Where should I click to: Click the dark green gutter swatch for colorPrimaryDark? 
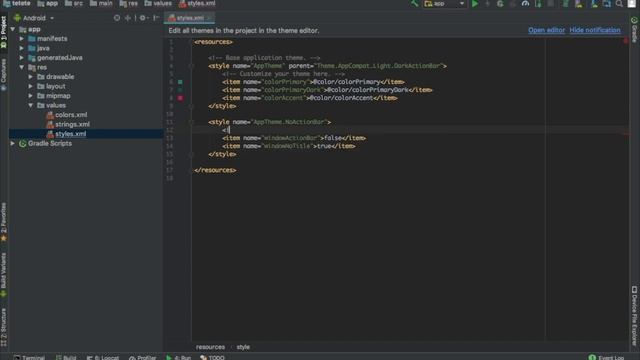[180, 90]
